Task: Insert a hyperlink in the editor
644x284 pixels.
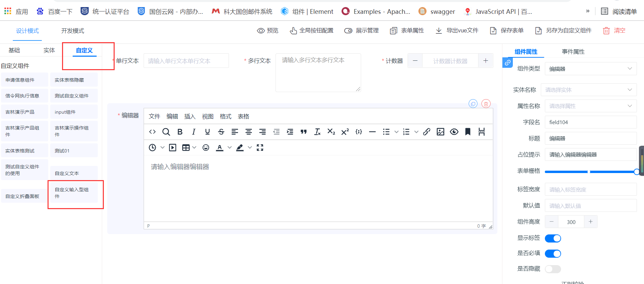Action: click(427, 132)
